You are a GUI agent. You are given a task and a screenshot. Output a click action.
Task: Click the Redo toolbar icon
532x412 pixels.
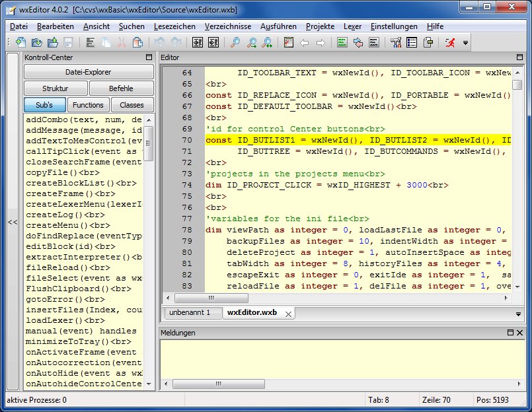click(x=177, y=42)
